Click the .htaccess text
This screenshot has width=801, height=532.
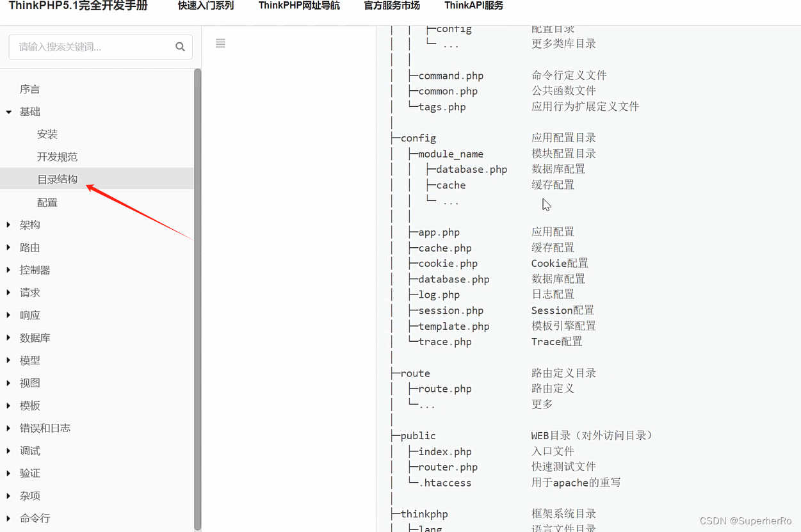pos(445,483)
